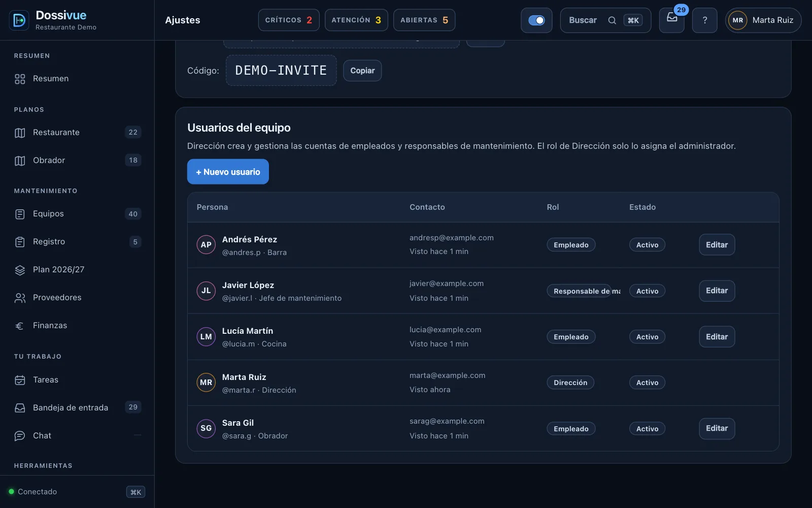Click the Dossivue logo icon
This screenshot has width=812, height=508.
19,20
